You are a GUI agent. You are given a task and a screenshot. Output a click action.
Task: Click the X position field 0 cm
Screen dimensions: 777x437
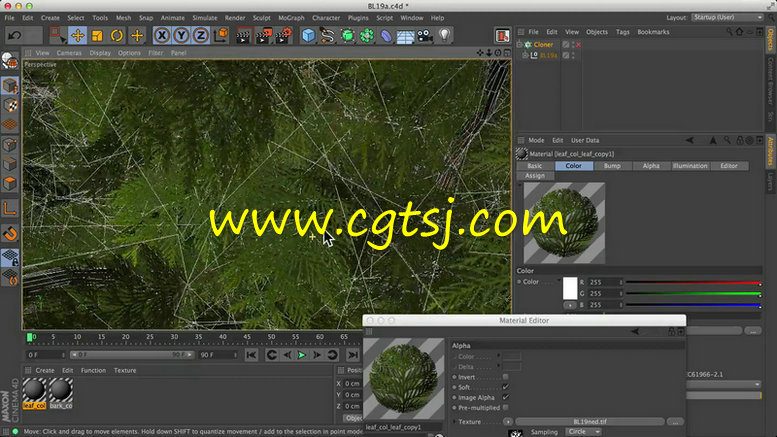click(x=352, y=383)
